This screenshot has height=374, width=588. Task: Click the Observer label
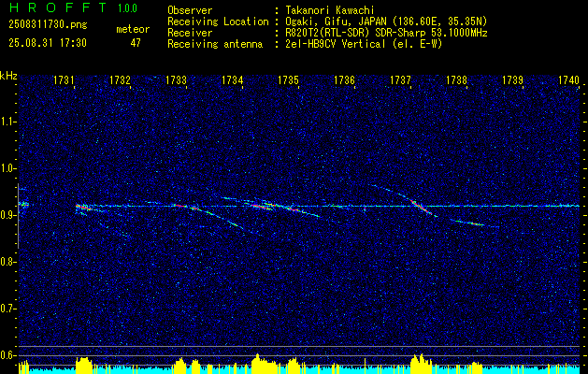[x=190, y=10]
